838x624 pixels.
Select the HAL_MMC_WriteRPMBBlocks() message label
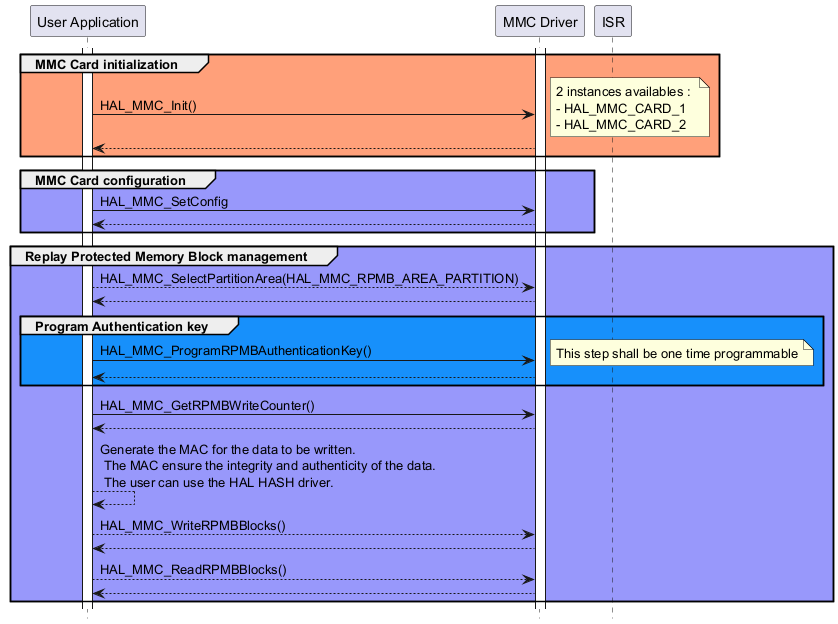(x=193, y=525)
